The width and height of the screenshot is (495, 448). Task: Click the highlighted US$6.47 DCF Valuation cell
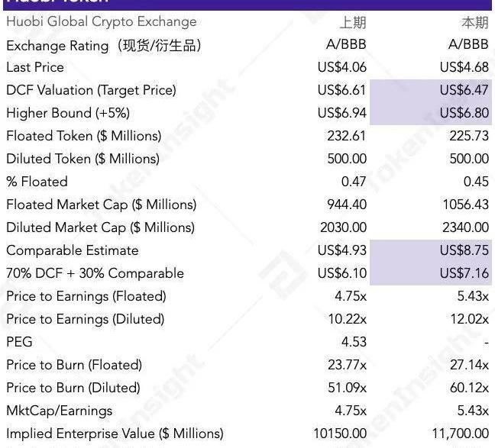pyautogui.click(x=464, y=90)
